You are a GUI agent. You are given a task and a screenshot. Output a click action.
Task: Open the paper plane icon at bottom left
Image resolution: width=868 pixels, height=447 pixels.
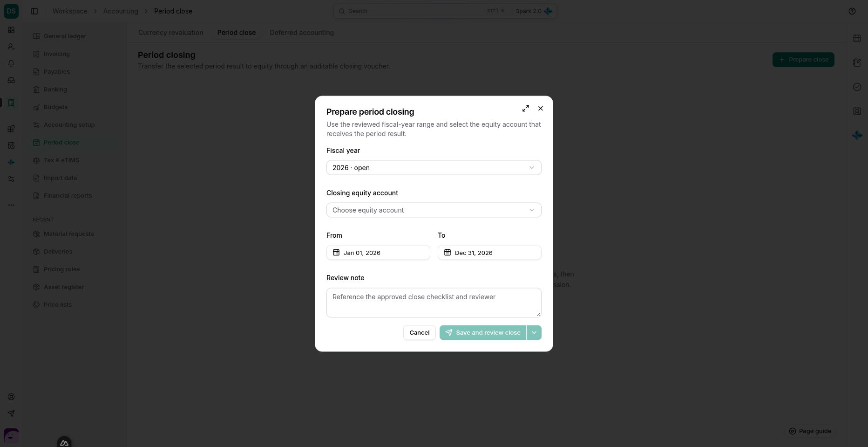11,413
